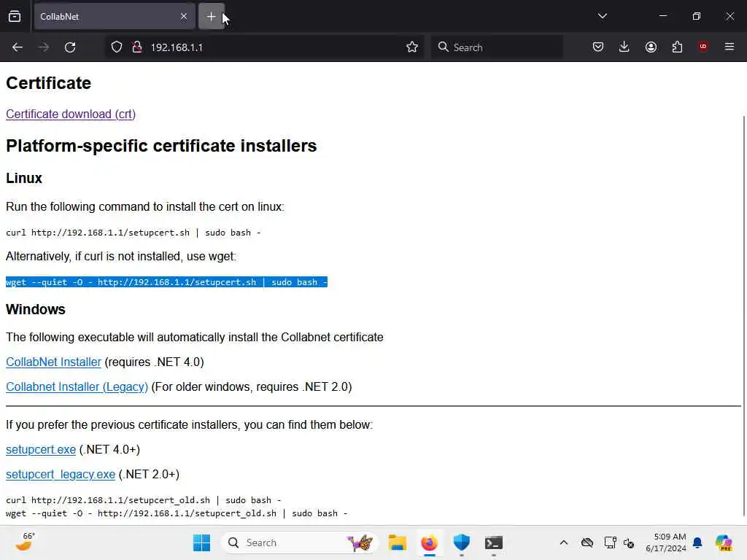
Task: Switch to Firefox in the taskbar
Action: point(429,542)
